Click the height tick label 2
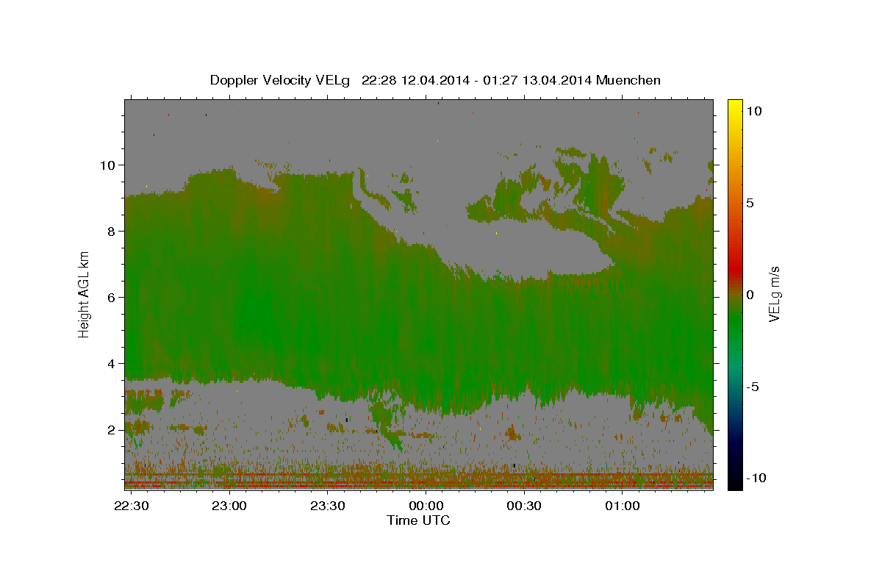Viewport: 882px width, 588px height. (110, 429)
